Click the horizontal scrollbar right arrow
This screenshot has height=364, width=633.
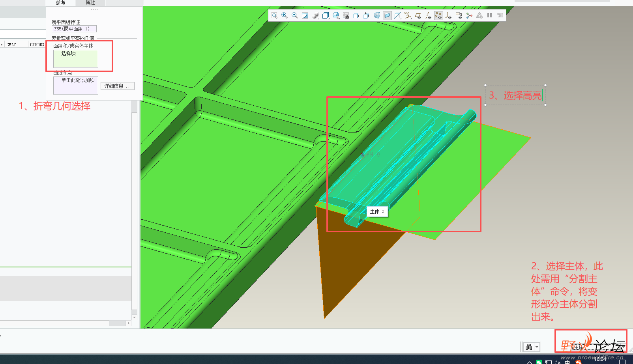(128, 323)
